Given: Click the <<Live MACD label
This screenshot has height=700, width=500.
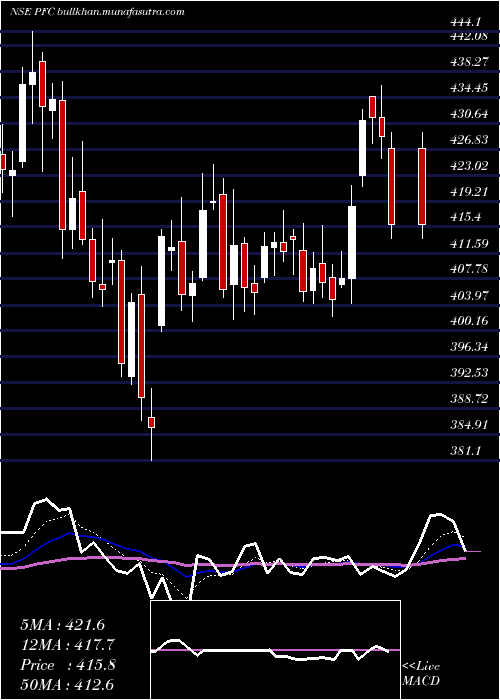Looking at the screenshot, I should (x=421, y=673).
